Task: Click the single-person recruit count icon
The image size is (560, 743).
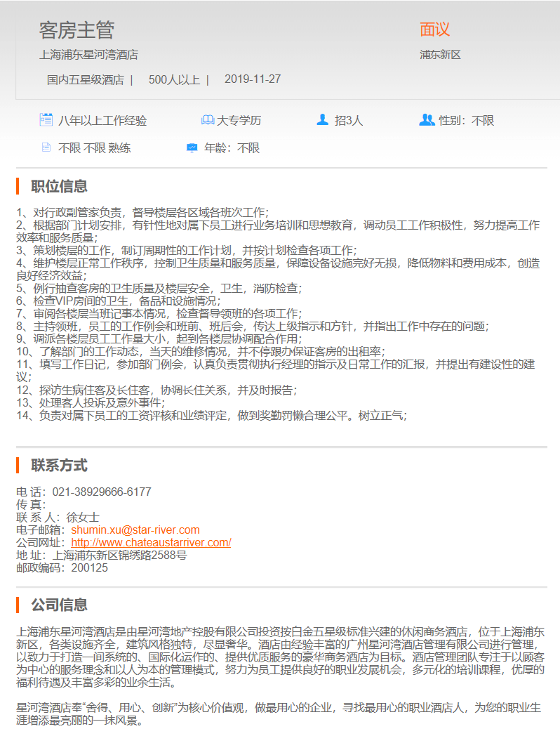Action: [322, 120]
